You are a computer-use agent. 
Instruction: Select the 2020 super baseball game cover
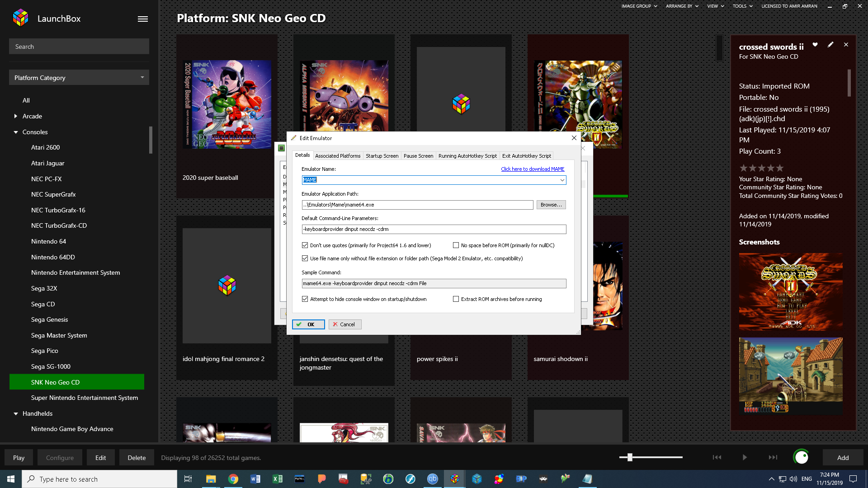pyautogui.click(x=227, y=105)
